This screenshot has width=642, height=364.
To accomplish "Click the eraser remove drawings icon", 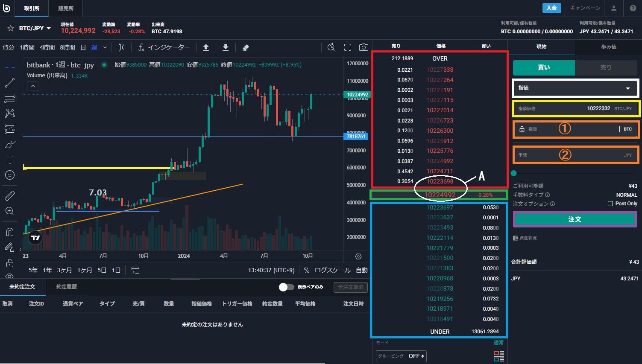I will [245, 47].
